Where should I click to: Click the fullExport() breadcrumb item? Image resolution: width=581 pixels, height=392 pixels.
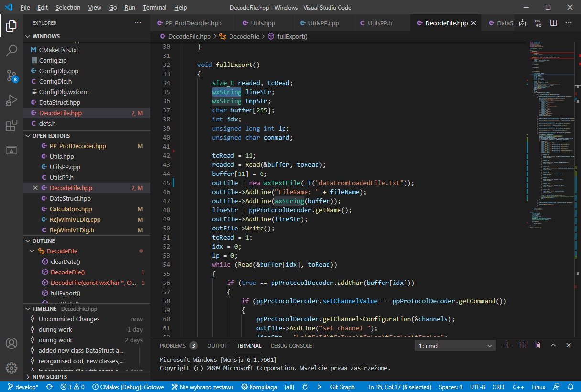(x=287, y=36)
